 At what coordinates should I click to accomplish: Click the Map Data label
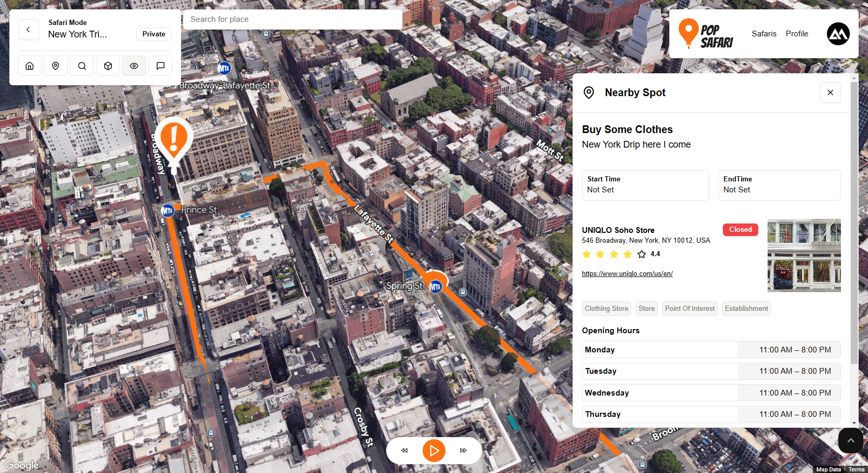[828, 469]
